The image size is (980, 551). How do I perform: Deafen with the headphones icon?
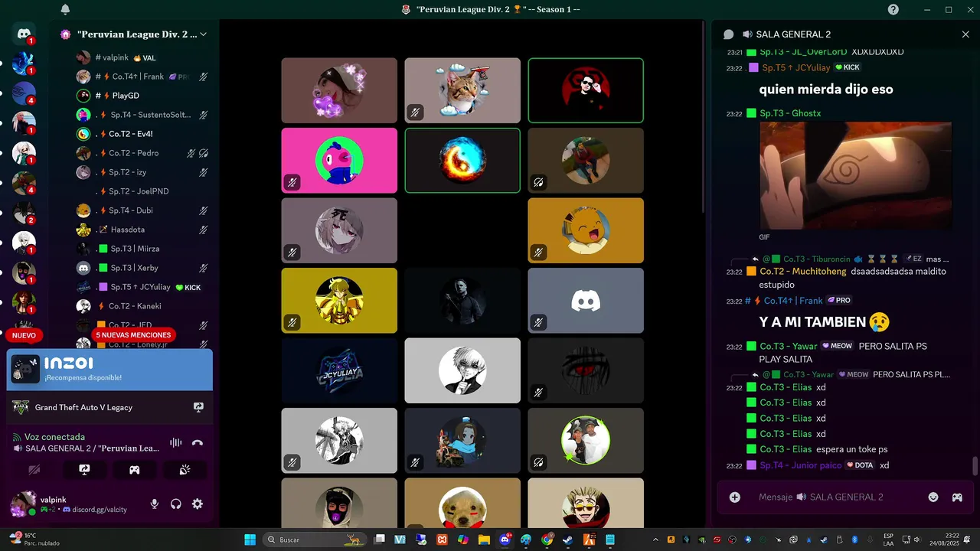click(176, 504)
